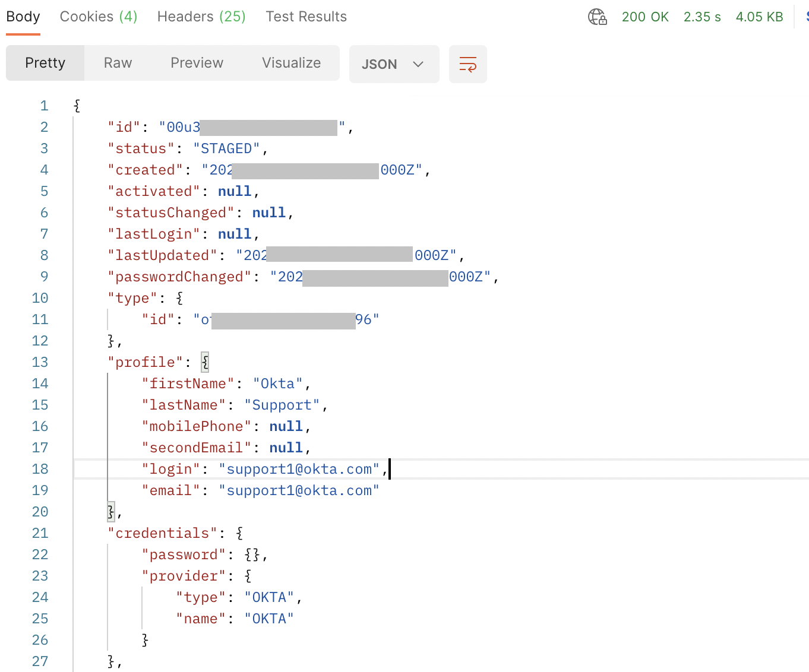The image size is (809, 672).
Task: Click the 4.05 KB response size
Action: pos(759,17)
